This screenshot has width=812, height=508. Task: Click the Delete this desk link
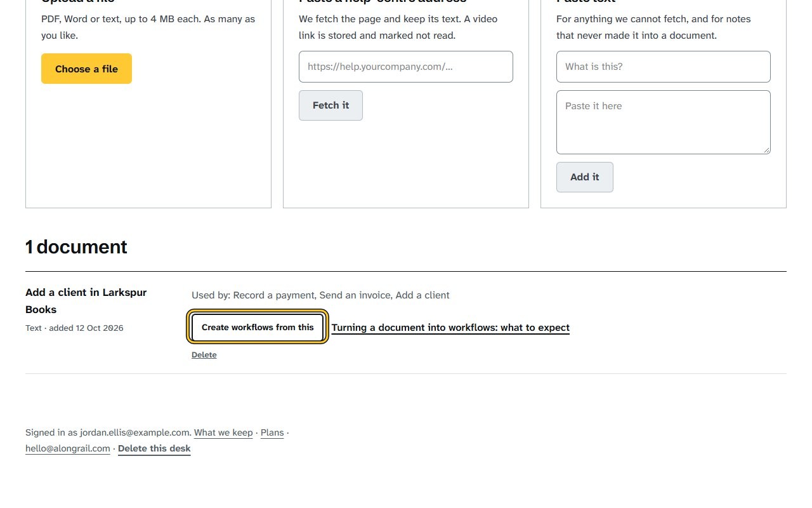154,448
